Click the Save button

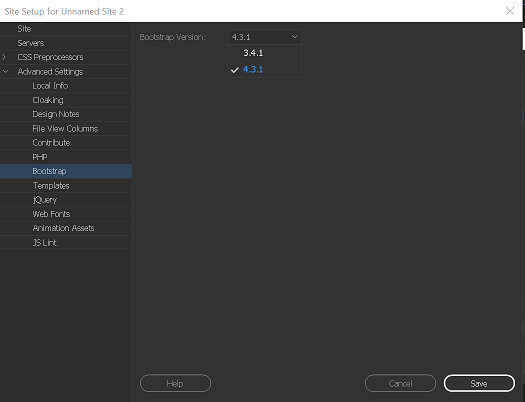[x=479, y=383]
